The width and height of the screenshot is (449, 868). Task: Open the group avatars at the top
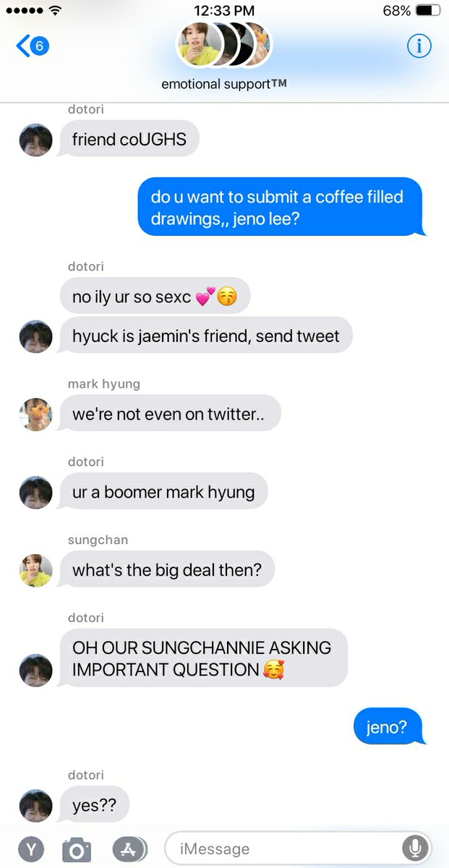tap(225, 45)
